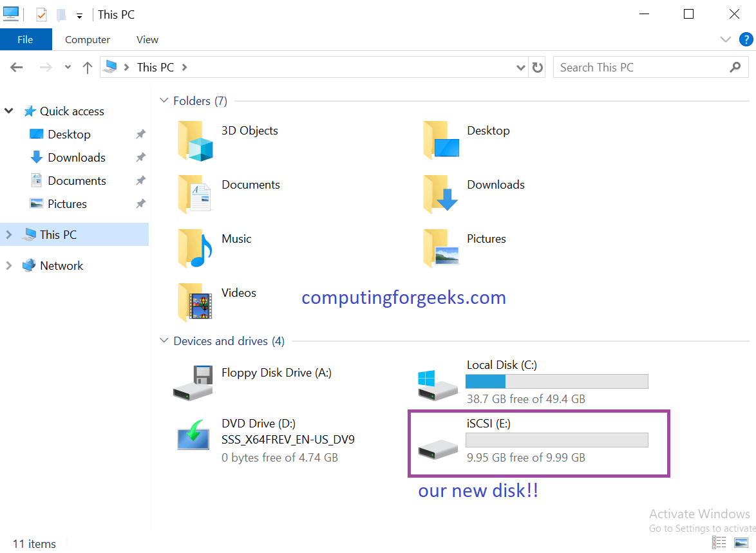Select Downloads under Quick access
This screenshot has height=553, width=756.
tap(76, 158)
